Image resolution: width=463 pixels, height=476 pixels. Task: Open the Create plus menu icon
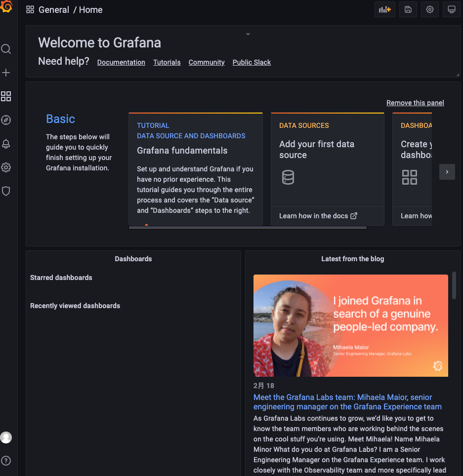(x=6, y=73)
